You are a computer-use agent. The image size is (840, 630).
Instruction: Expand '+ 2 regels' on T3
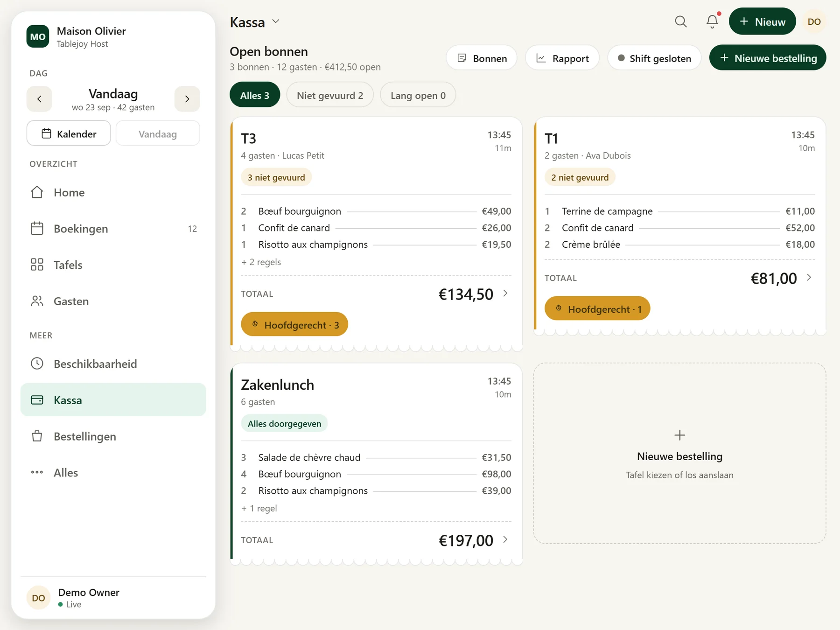click(261, 262)
